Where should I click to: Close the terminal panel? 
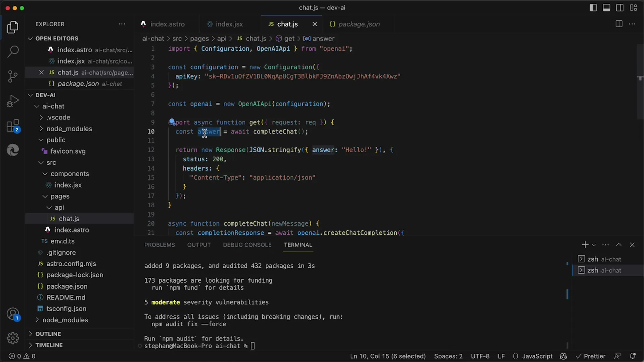tap(632, 245)
